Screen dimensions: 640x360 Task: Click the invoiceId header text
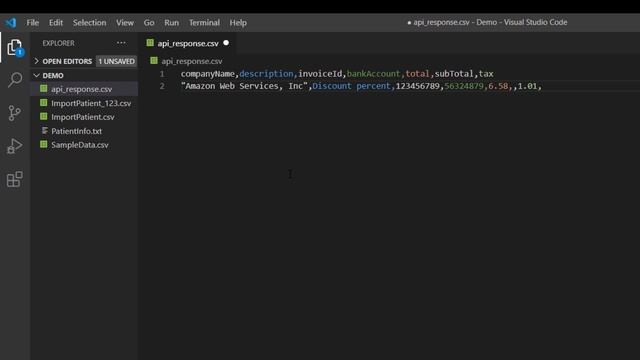320,74
